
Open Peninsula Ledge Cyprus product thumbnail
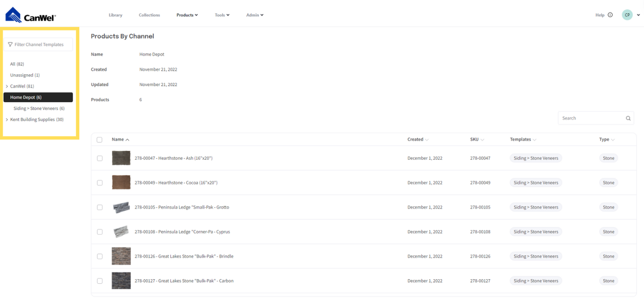click(x=121, y=232)
